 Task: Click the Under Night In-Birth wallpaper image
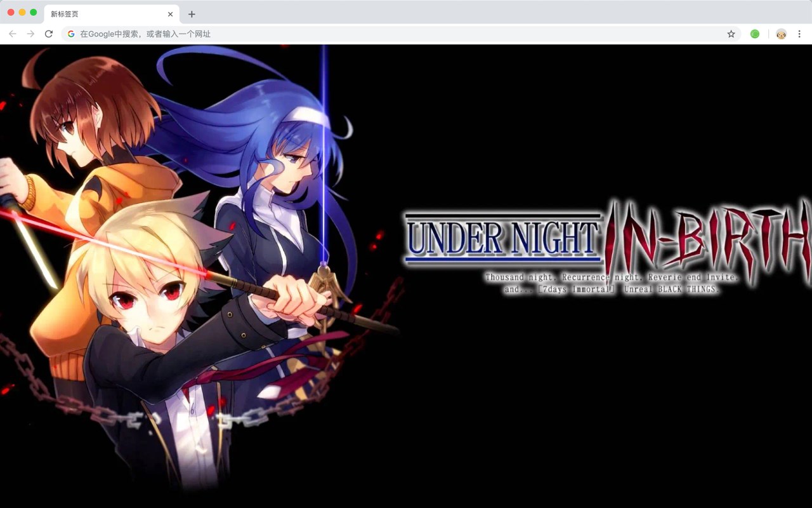click(x=406, y=276)
